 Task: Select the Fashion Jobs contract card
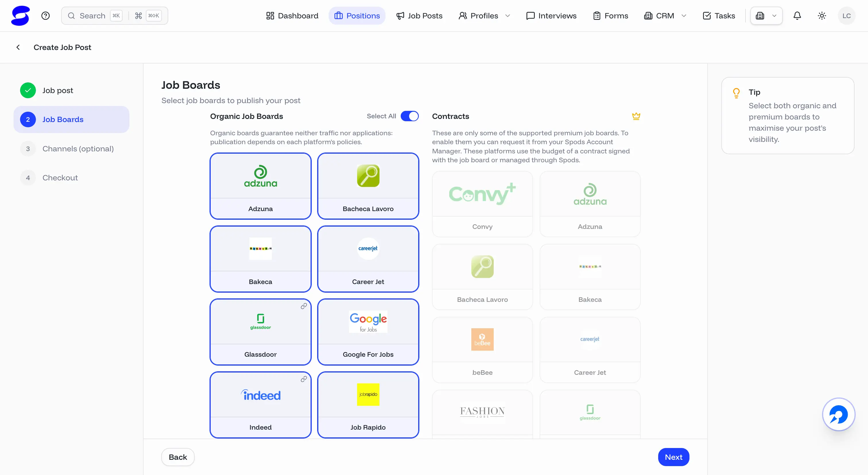tap(482, 414)
